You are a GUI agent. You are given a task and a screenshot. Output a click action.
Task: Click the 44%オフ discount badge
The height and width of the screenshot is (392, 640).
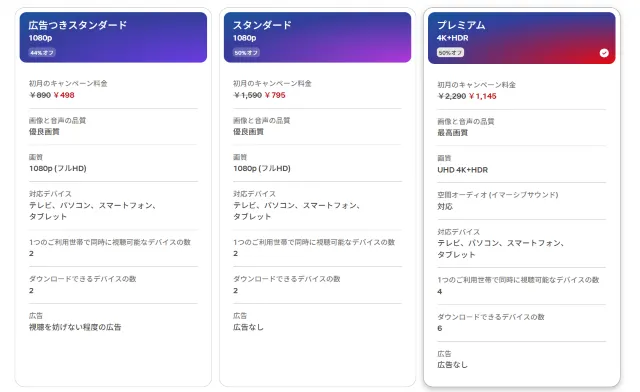pyautogui.click(x=42, y=53)
